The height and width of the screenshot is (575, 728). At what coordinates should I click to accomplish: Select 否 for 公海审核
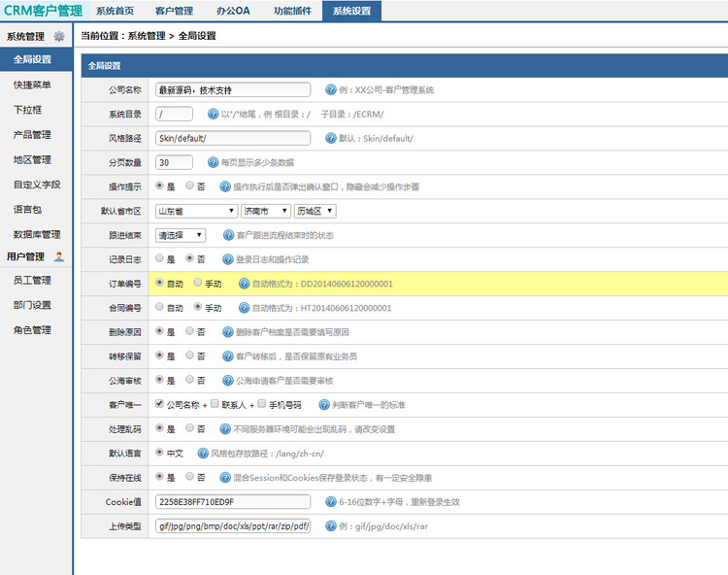click(x=189, y=379)
